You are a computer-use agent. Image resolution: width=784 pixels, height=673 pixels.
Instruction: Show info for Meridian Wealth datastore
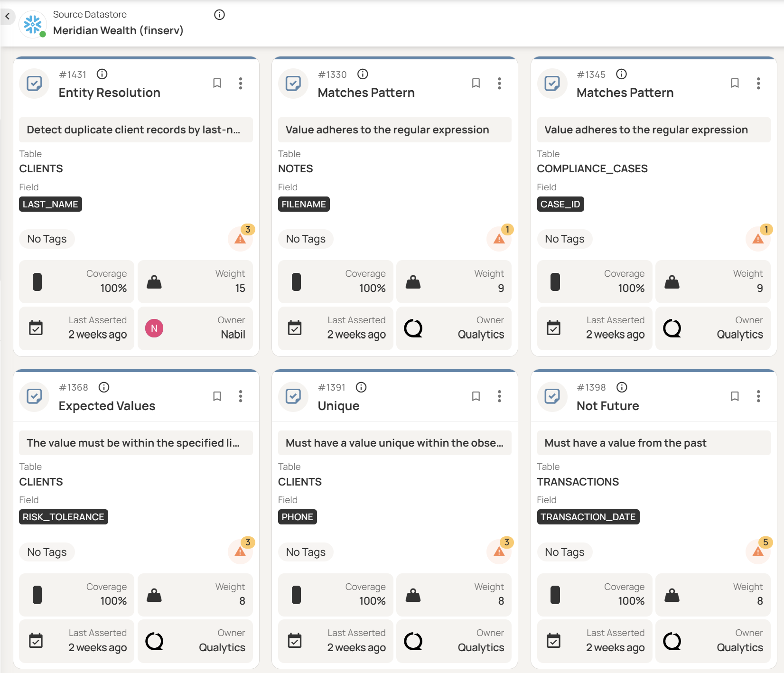(x=219, y=15)
